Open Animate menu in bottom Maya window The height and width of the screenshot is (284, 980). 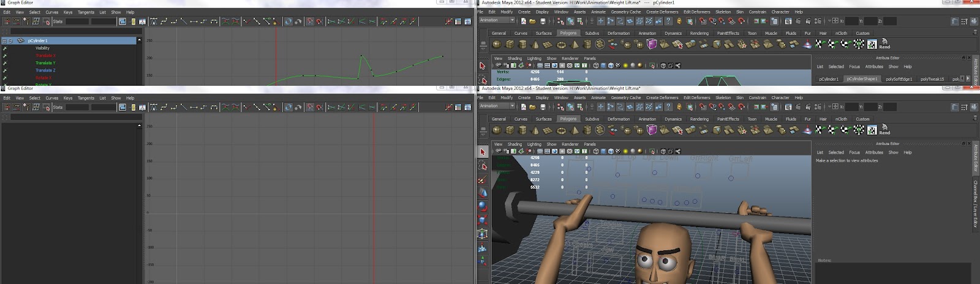click(x=598, y=97)
